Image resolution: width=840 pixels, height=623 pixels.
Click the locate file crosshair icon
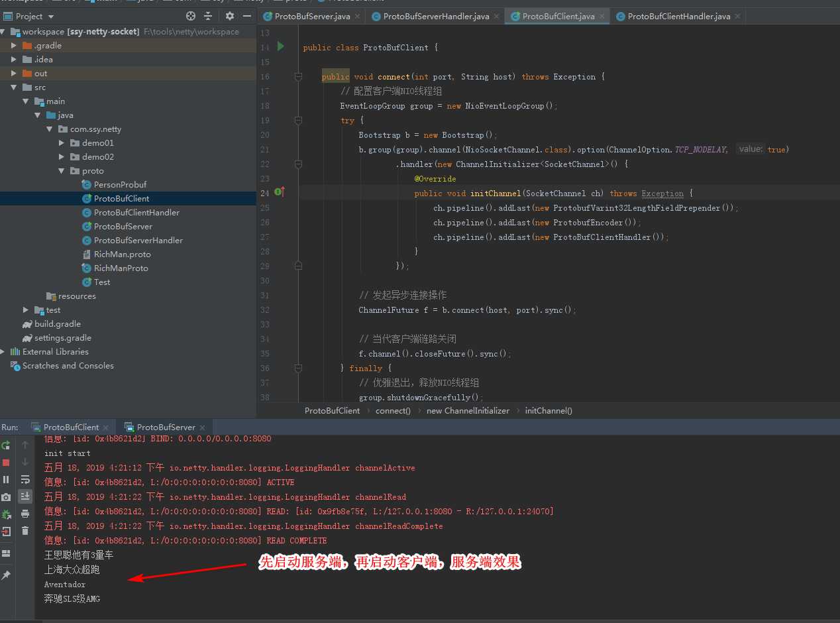[191, 16]
